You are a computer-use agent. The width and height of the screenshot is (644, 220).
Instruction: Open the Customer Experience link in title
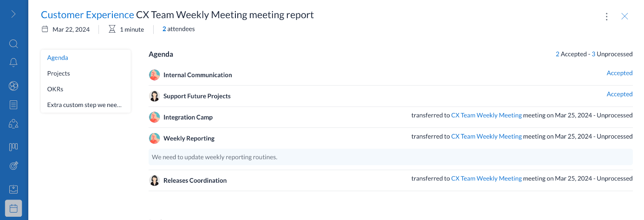click(87, 15)
